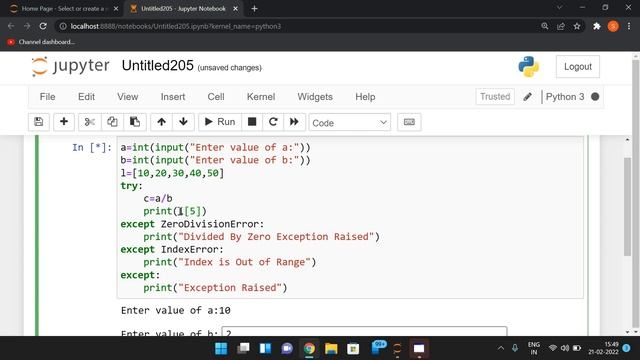Click inside the code cell editor

[x=350, y=217]
